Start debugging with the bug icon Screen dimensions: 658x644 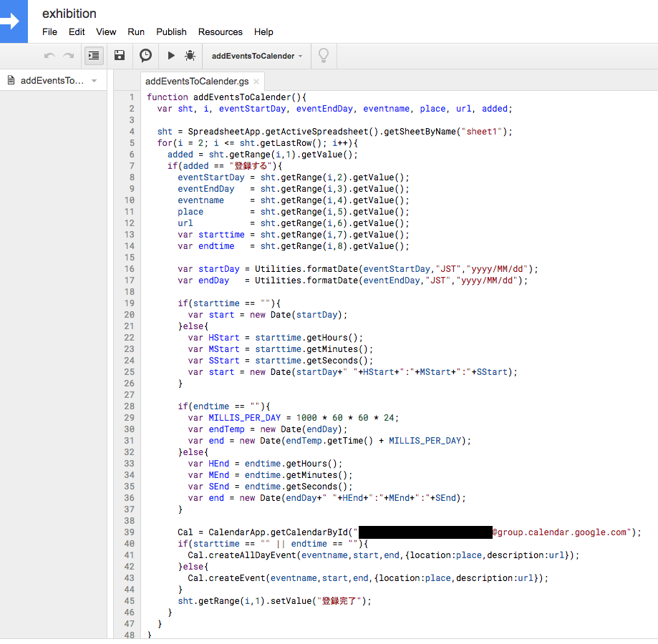tap(190, 55)
